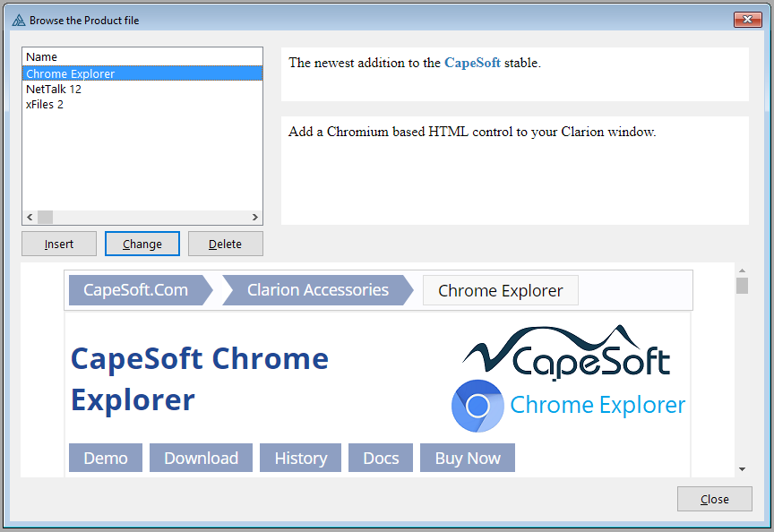Image resolution: width=774 pixels, height=532 pixels.
Task: Open the Download tab on the web page
Action: click(x=201, y=458)
